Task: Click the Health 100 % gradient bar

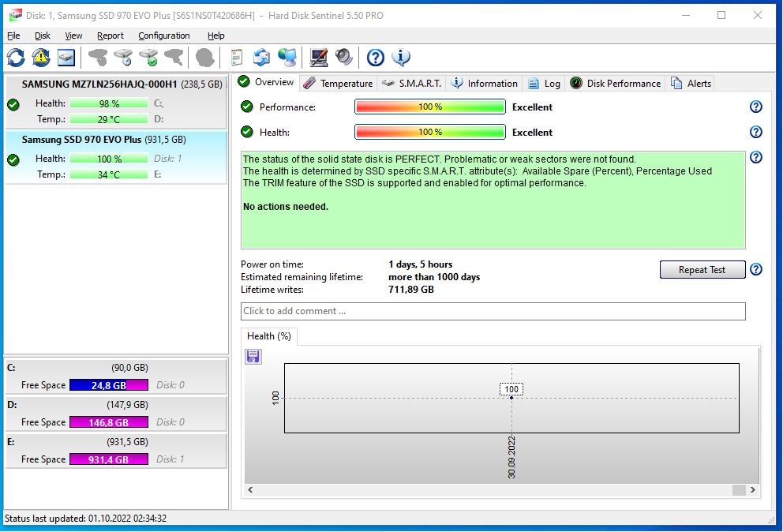Action: coord(430,132)
